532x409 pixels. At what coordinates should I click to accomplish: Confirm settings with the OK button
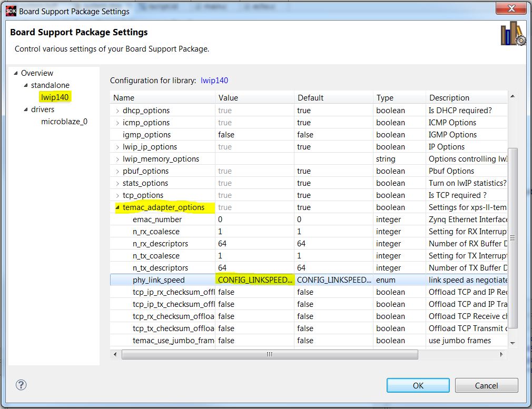[418, 385]
